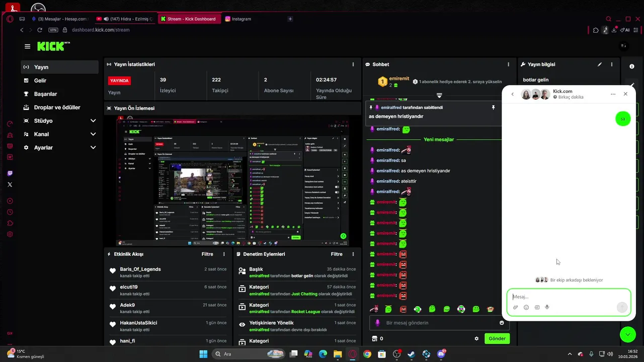
Task: Click emiremit top gifter name
Action: (x=400, y=79)
